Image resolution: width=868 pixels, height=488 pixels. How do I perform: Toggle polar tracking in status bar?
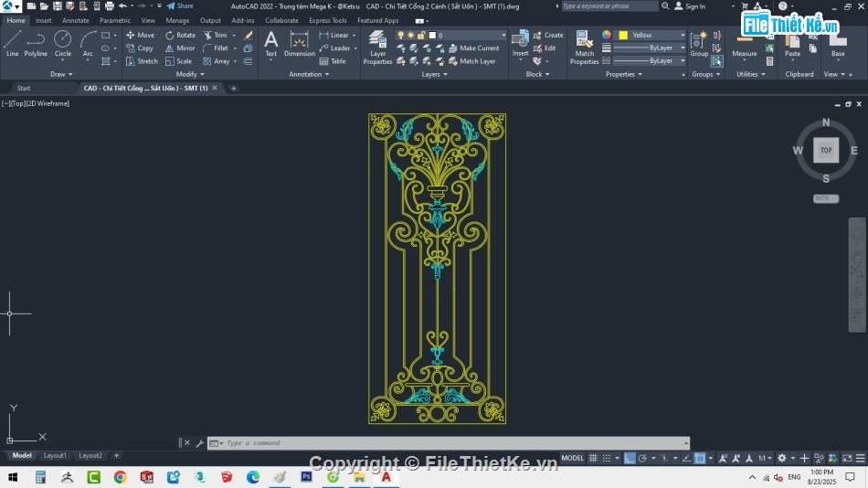(642, 458)
